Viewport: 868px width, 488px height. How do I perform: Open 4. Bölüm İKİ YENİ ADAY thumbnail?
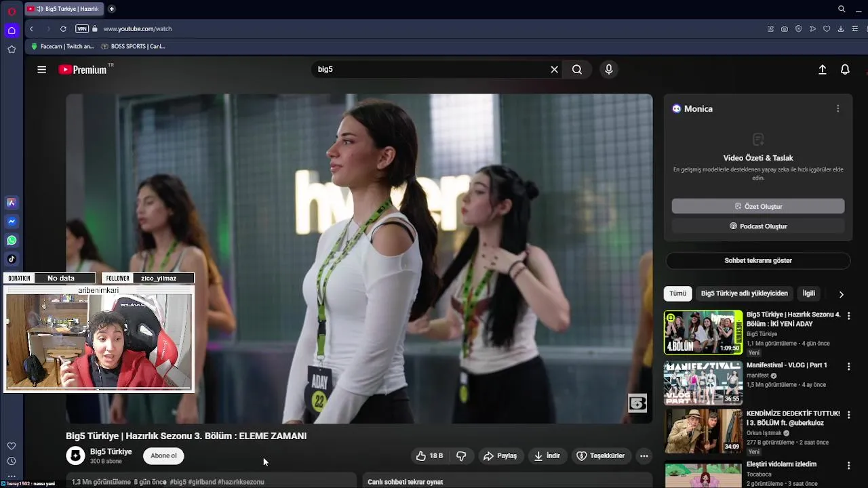[703, 332]
